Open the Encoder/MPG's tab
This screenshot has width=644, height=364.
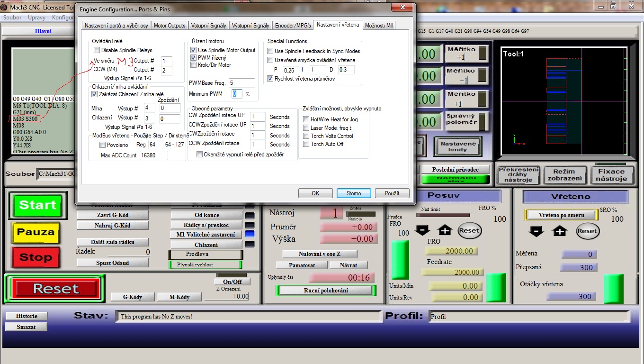point(294,26)
